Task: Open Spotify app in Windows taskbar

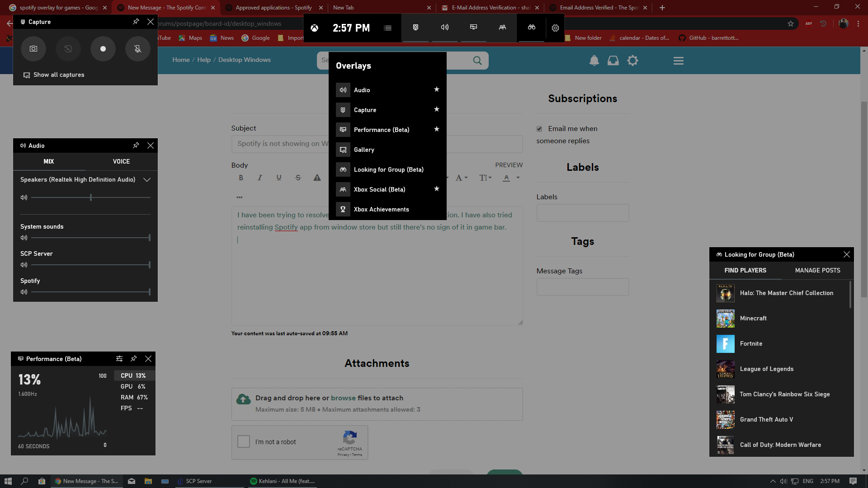Action: click(282, 481)
